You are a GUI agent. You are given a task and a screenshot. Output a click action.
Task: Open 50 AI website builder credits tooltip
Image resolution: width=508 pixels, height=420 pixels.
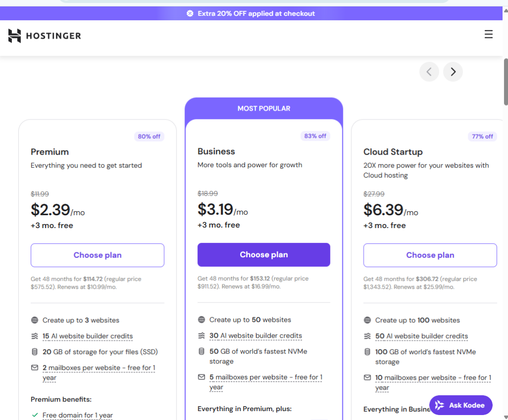coord(422,336)
